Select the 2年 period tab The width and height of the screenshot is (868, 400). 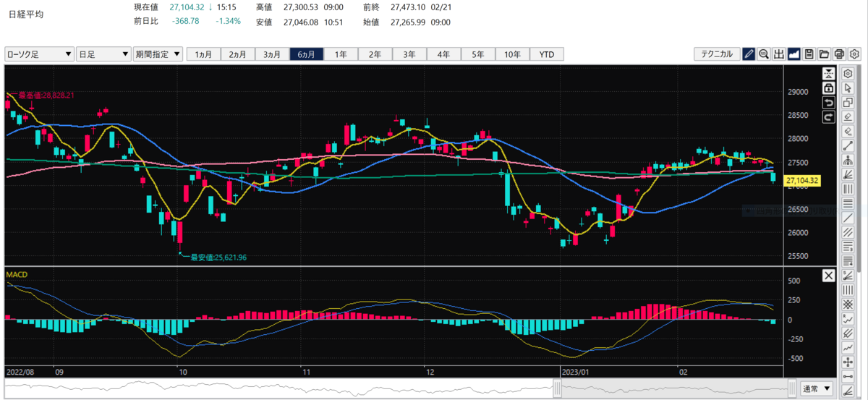coord(375,54)
